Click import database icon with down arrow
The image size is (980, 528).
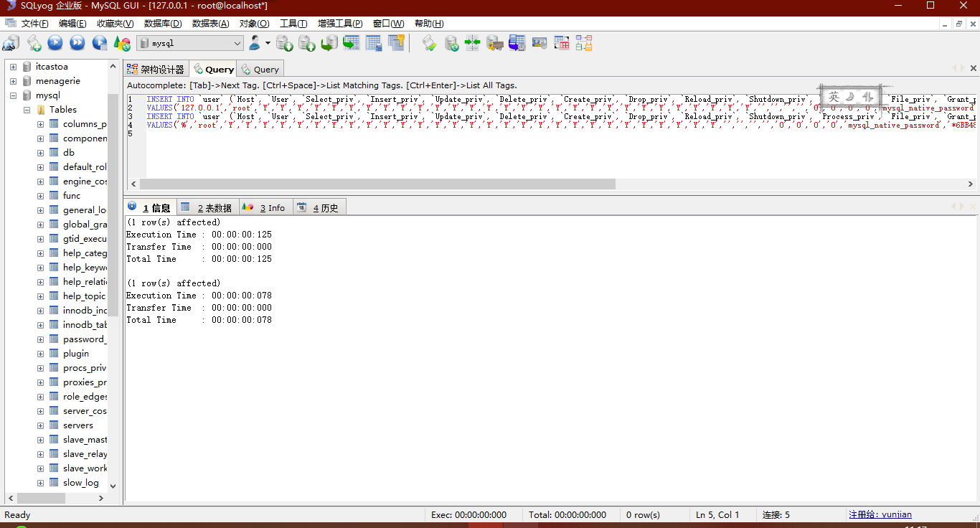285,43
